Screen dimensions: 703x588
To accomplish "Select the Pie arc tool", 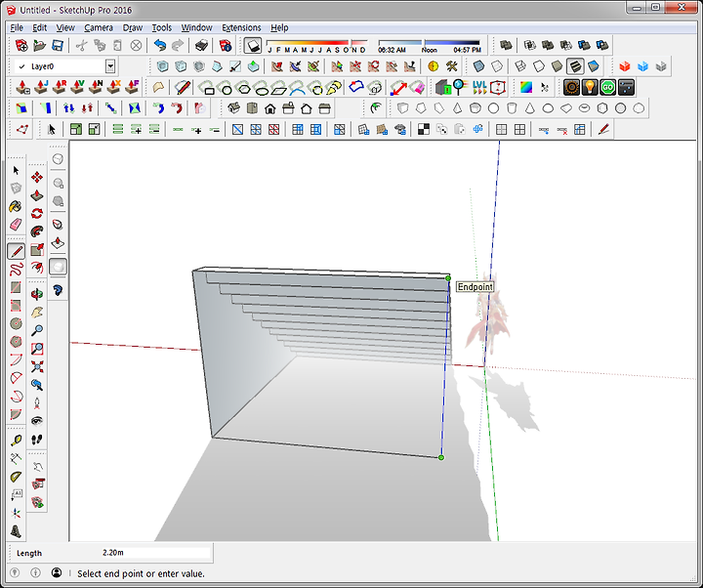I will tap(17, 413).
